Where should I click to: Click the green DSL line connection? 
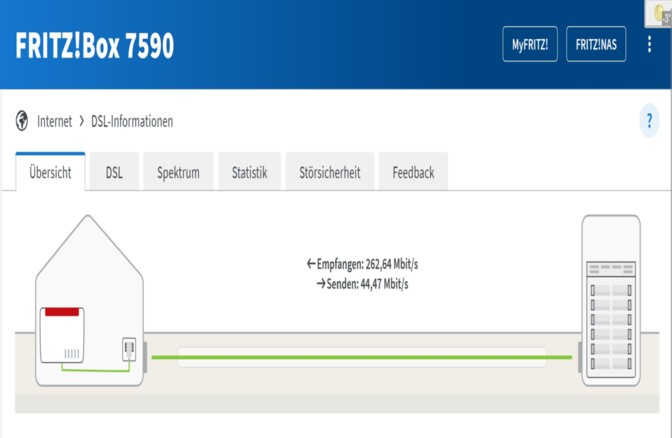click(362, 357)
